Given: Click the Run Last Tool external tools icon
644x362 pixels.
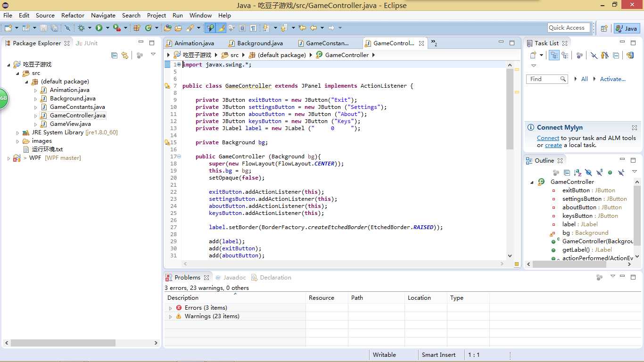Looking at the screenshot, I should (116, 28).
